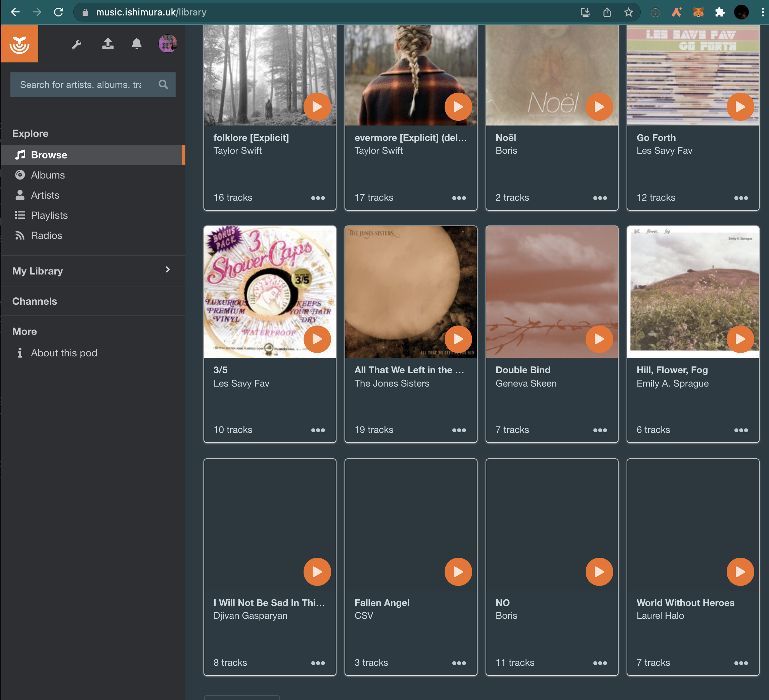Open more options for Hill, Flower, Fog
This screenshot has height=700, width=769.
tap(741, 430)
